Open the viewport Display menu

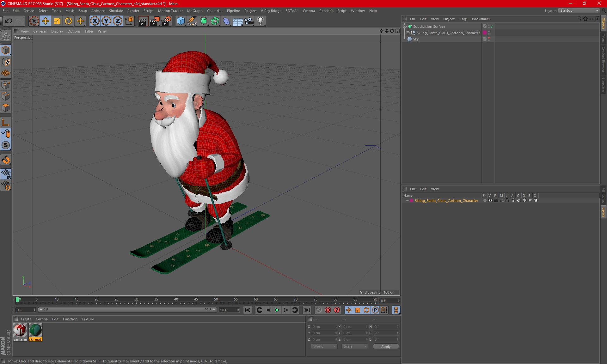pyautogui.click(x=57, y=31)
